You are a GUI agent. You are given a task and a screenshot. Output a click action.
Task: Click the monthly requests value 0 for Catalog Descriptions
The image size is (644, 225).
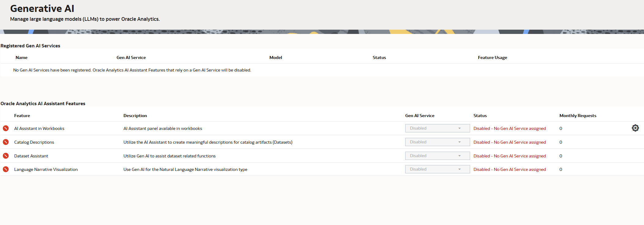tap(561, 142)
